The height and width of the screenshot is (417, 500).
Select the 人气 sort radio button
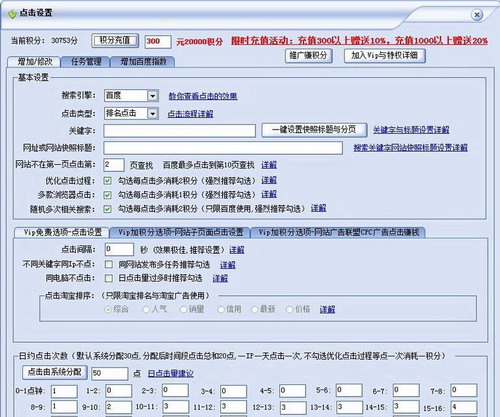pos(146,310)
